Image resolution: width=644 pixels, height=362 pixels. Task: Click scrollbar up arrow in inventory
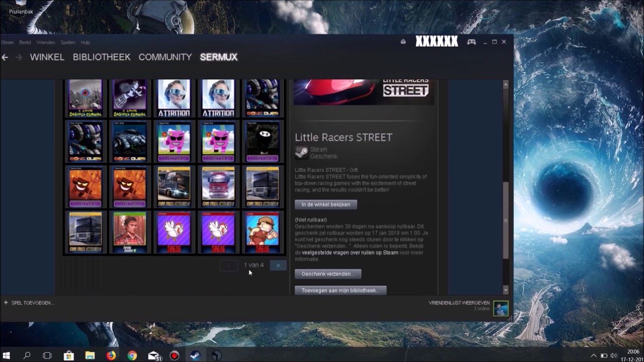click(x=506, y=84)
